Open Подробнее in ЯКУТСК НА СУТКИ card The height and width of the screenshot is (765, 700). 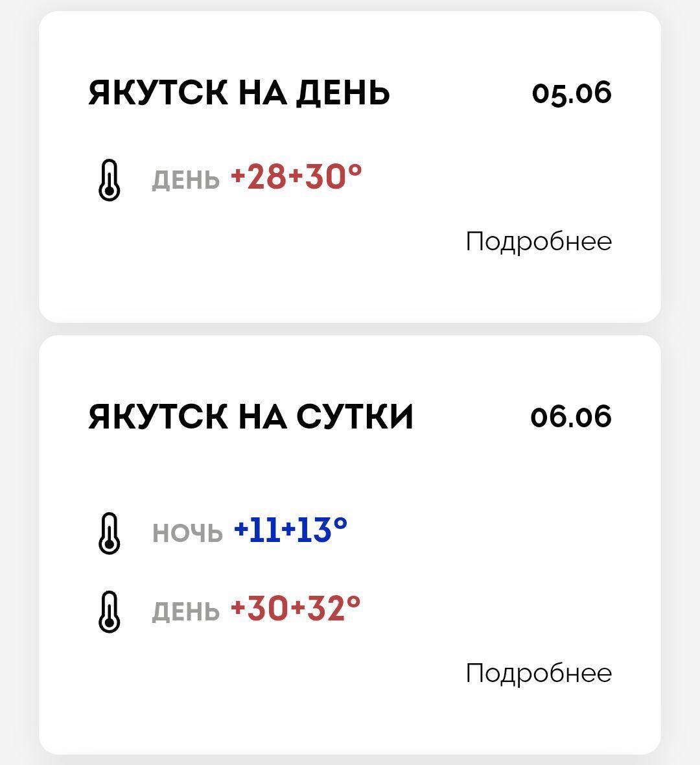[539, 673]
